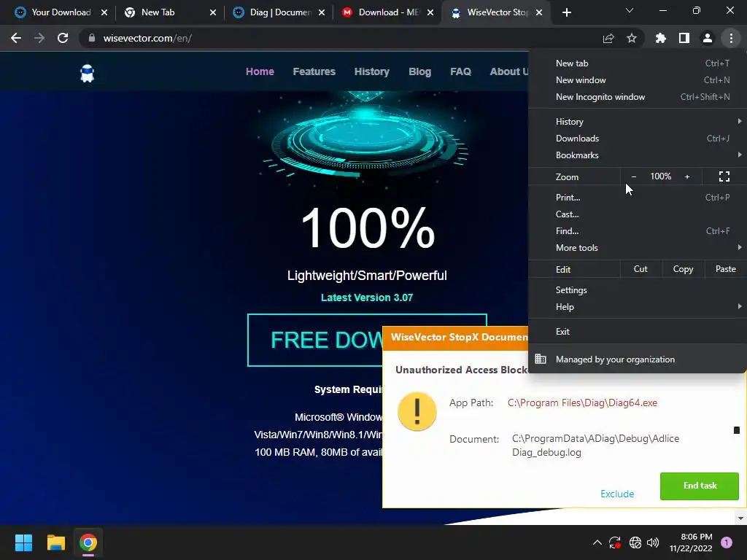The width and height of the screenshot is (747, 560).
Task: Bookmark this page with the star icon
Action: click(632, 38)
